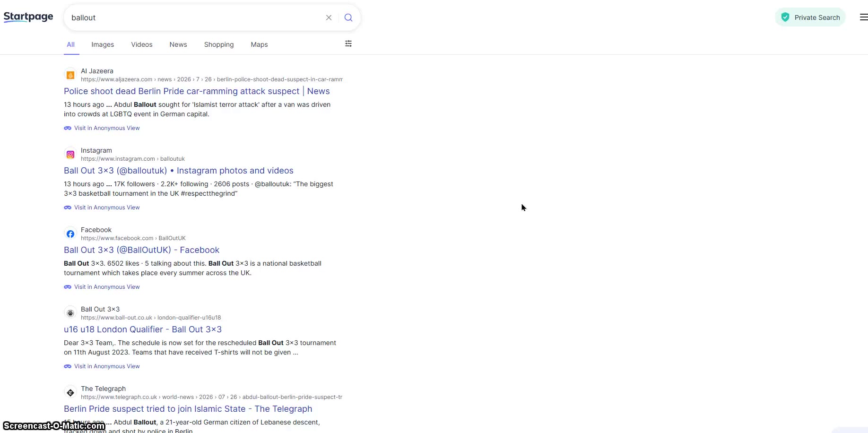This screenshot has width=868, height=433.
Task: Switch to the News tab
Action: [x=178, y=44]
